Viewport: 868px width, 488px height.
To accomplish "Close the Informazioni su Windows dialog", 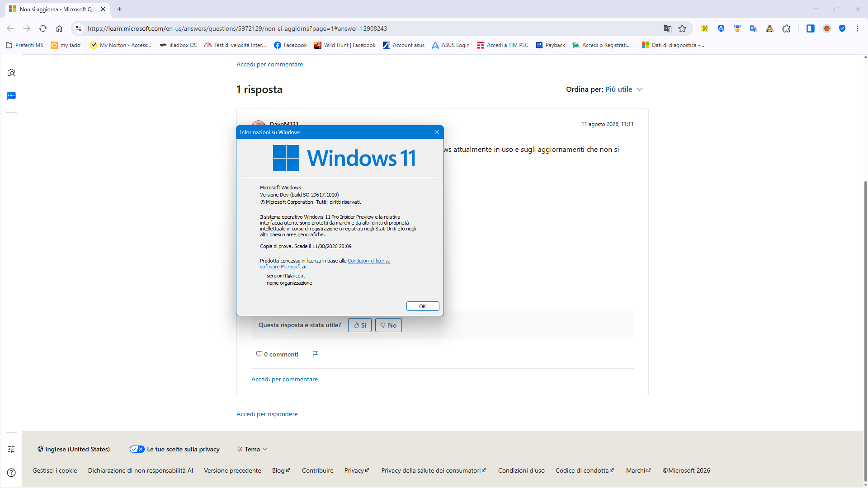I will [x=436, y=132].
